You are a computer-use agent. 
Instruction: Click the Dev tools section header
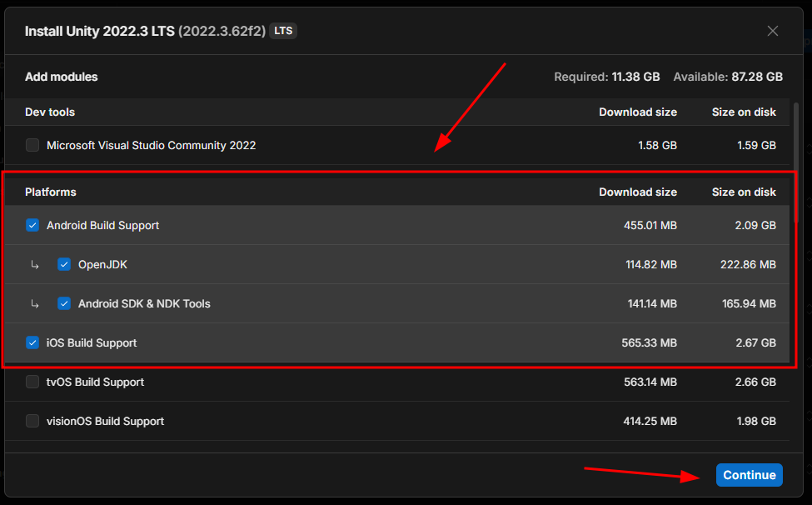coord(50,112)
